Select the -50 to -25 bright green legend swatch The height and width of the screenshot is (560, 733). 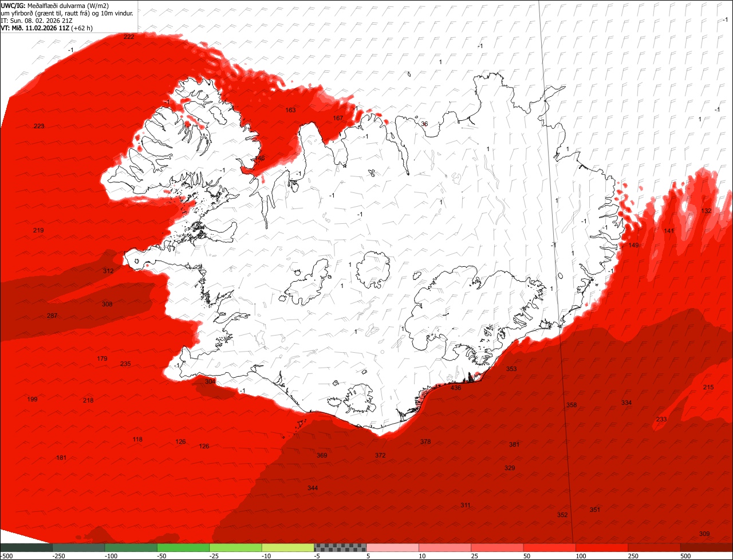pyautogui.click(x=183, y=547)
